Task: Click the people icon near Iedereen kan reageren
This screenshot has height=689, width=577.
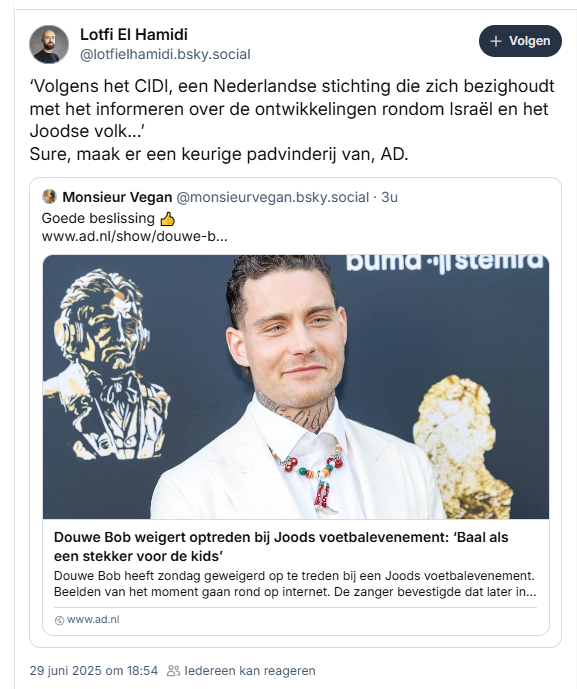Action: [x=173, y=671]
